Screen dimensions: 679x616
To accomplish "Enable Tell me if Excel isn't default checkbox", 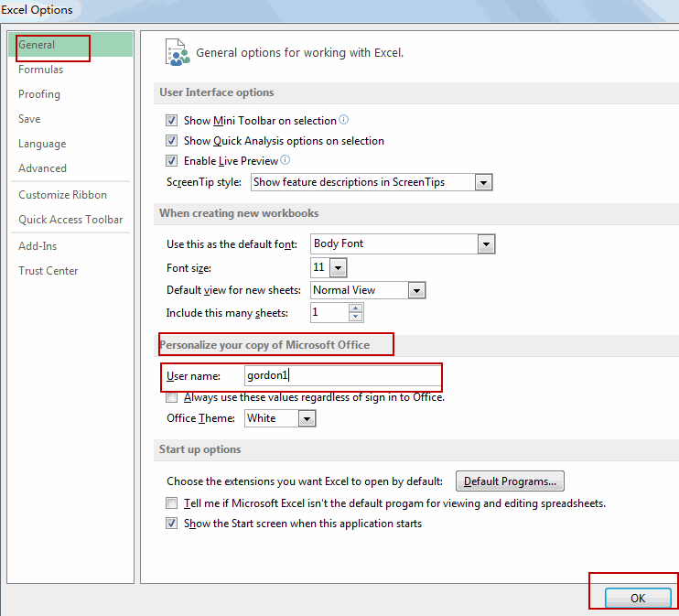I will point(171,503).
